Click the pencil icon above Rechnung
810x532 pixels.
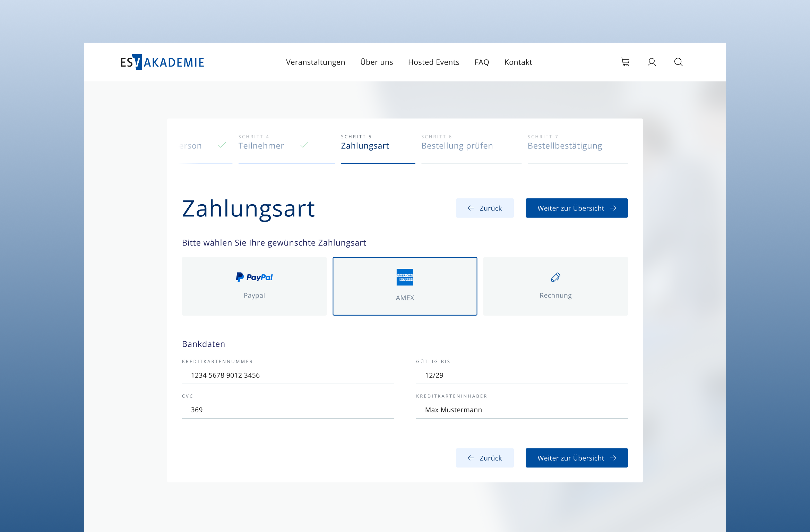pyautogui.click(x=555, y=277)
